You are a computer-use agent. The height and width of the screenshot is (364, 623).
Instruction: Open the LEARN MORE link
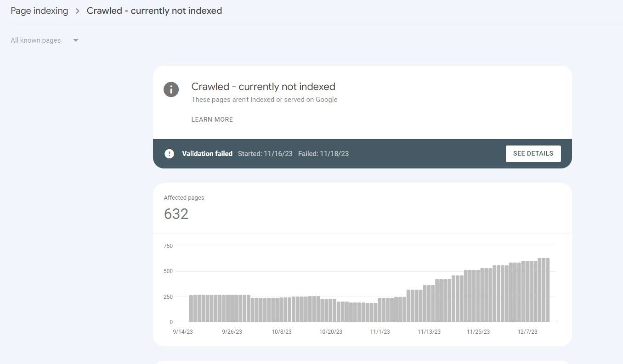point(212,119)
